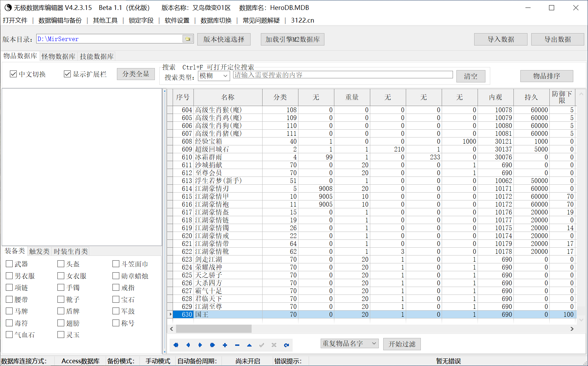The height and width of the screenshot is (366, 588).
Task: Open the 数据库切换 menu
Action: (x=216, y=21)
